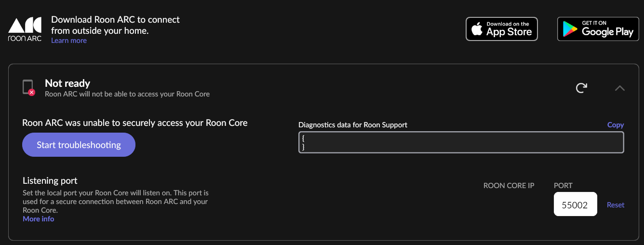The height and width of the screenshot is (245, 644).
Task: Click the red error badge on phone icon
Action: pos(32,92)
